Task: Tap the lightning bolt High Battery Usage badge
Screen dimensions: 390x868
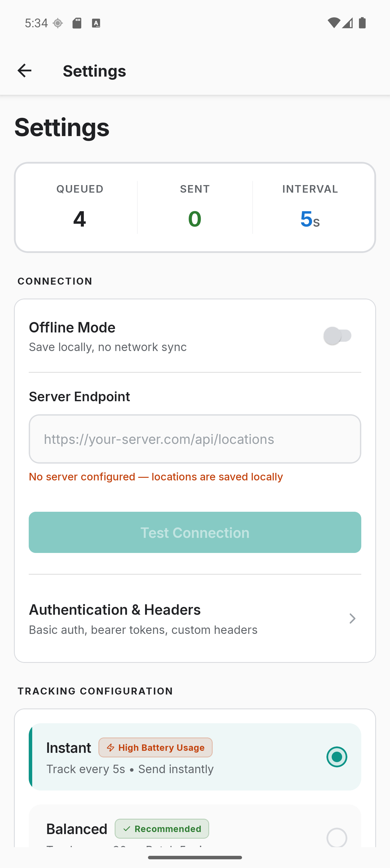Action: [156, 747]
